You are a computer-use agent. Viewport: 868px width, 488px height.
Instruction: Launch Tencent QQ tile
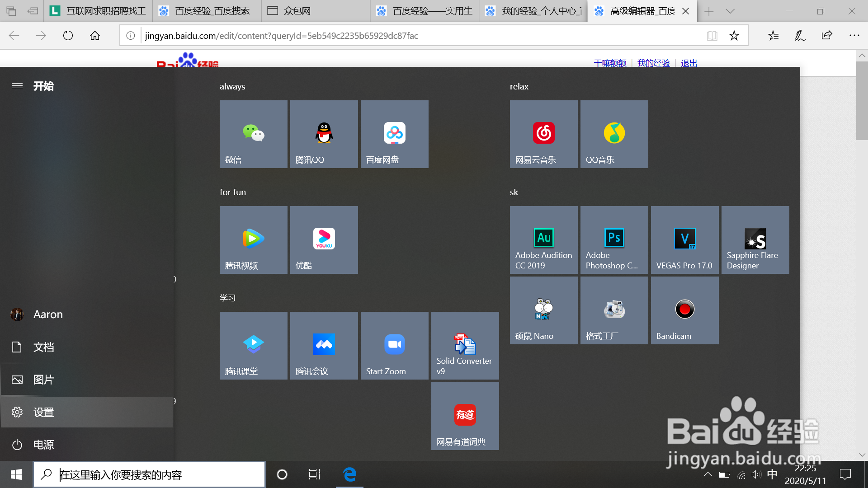[324, 134]
